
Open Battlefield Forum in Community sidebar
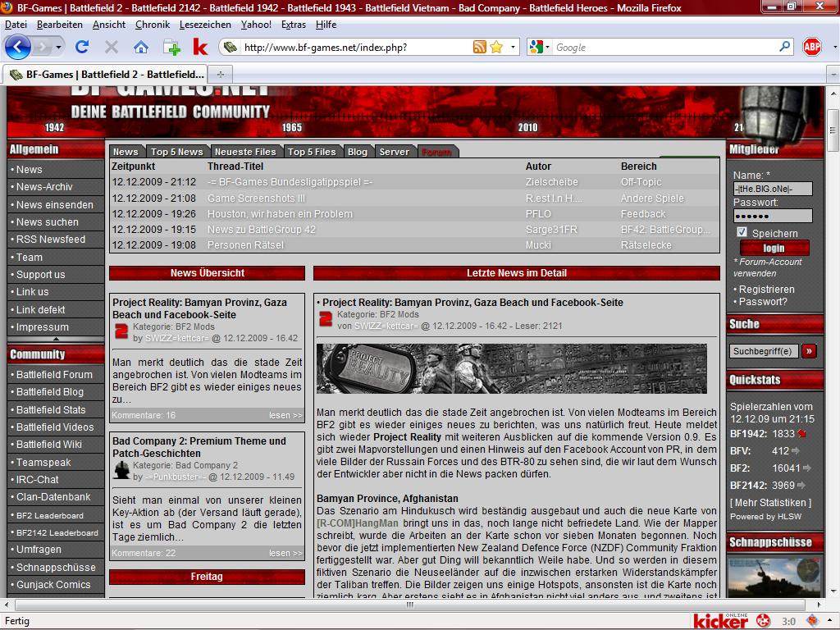[x=54, y=374]
